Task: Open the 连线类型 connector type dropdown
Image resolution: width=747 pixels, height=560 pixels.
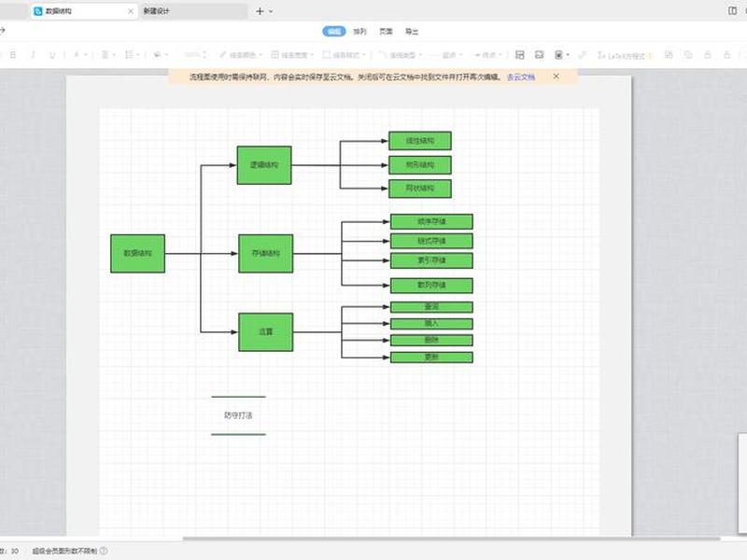Action: [x=401, y=55]
